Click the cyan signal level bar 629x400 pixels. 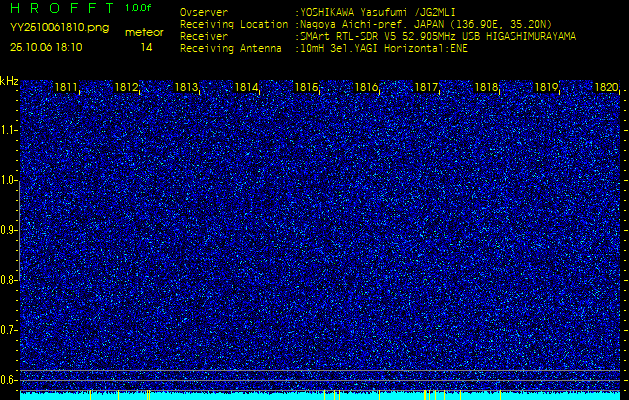tap(320, 396)
